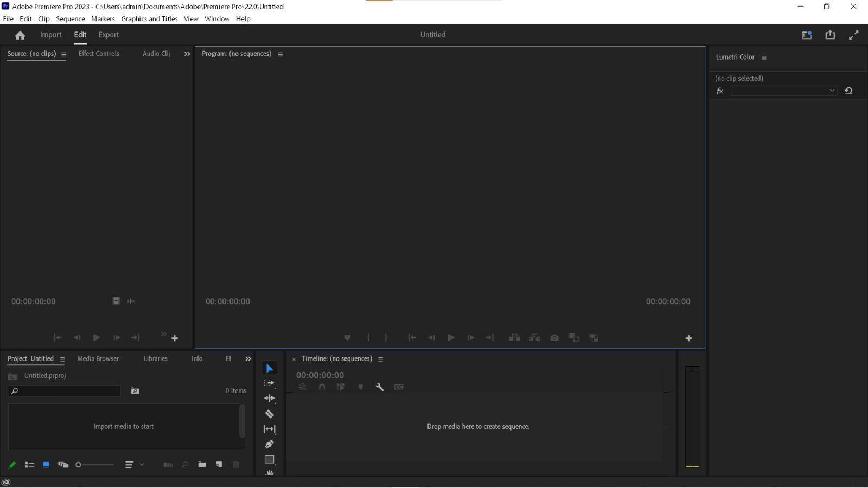Toggle Captions track options CC icon

pyautogui.click(x=399, y=387)
